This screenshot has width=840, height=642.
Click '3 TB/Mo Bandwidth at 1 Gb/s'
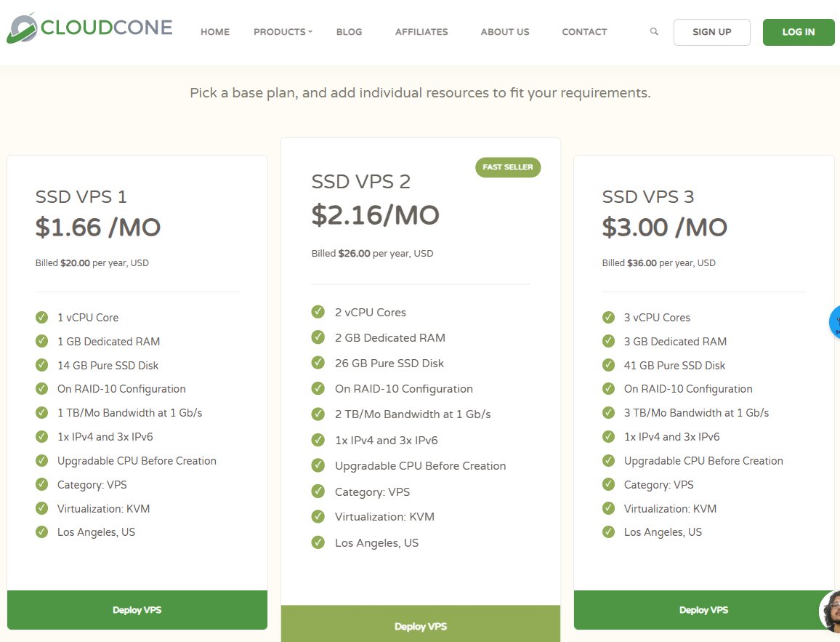(696, 413)
